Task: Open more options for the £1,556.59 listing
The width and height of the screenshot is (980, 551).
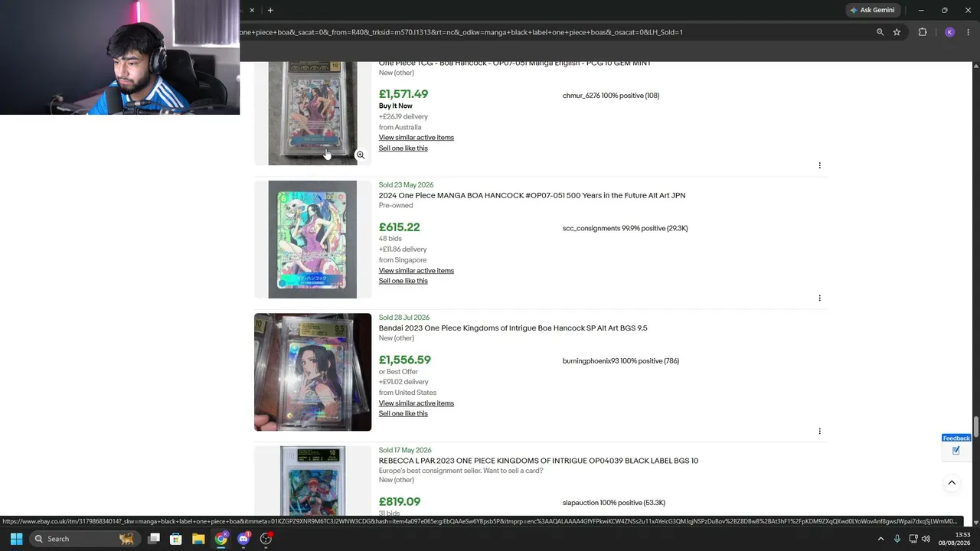Action: [x=819, y=431]
